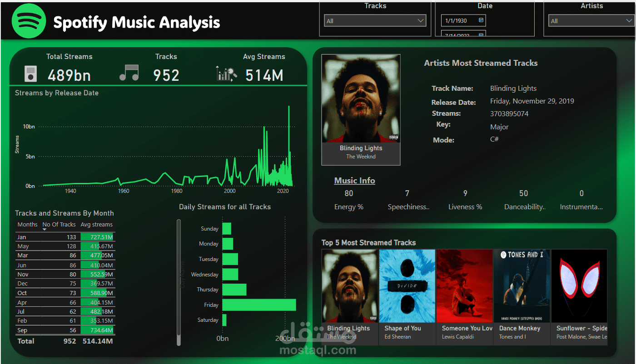This screenshot has height=364, width=636.
Task: Click the 734.64M avg streams cell
Action: click(98, 330)
